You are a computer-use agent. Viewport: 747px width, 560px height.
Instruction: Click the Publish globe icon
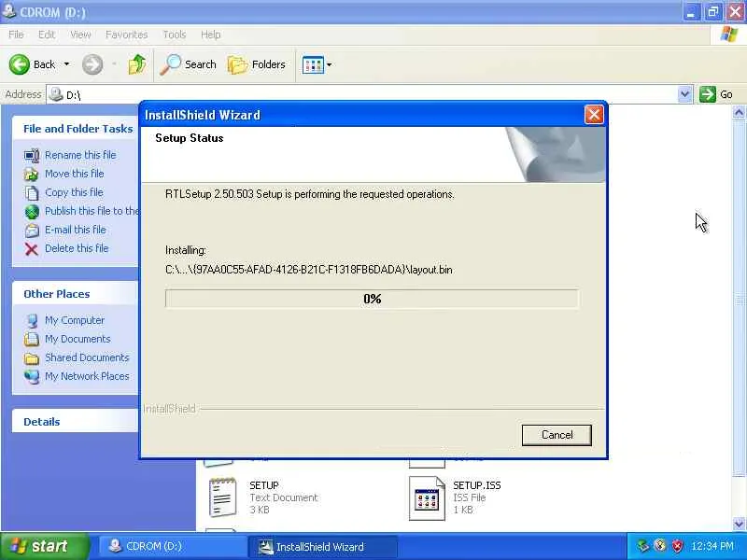32,212
